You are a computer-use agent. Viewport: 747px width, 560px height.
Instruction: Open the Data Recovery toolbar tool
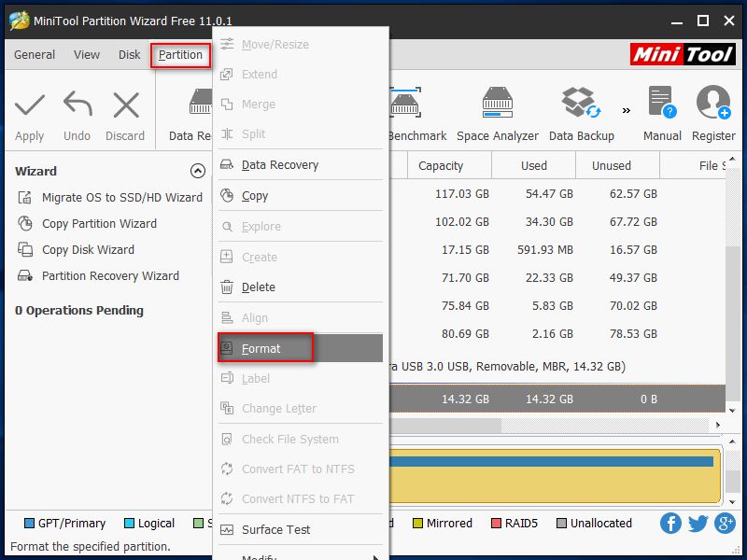pyautogui.click(x=190, y=115)
